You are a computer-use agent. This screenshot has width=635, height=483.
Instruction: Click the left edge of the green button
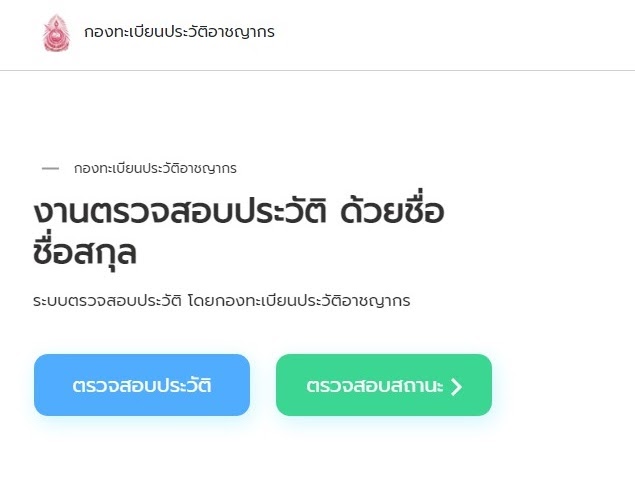pos(282,385)
